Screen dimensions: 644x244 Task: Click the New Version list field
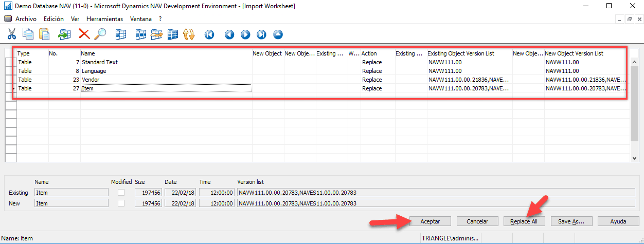436,203
